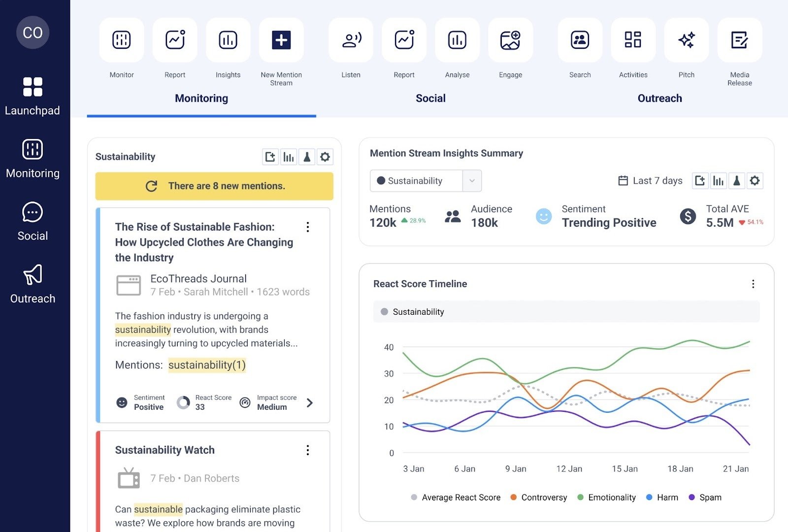Image resolution: width=788 pixels, height=532 pixels.
Task: Select the Listen tool under Social
Action: pyautogui.click(x=350, y=40)
